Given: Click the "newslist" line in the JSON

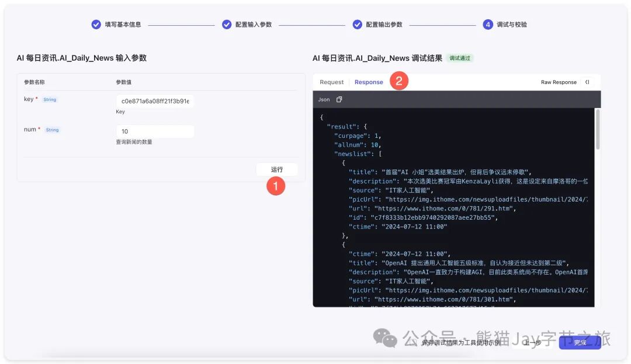Looking at the screenshot, I should (358, 154).
